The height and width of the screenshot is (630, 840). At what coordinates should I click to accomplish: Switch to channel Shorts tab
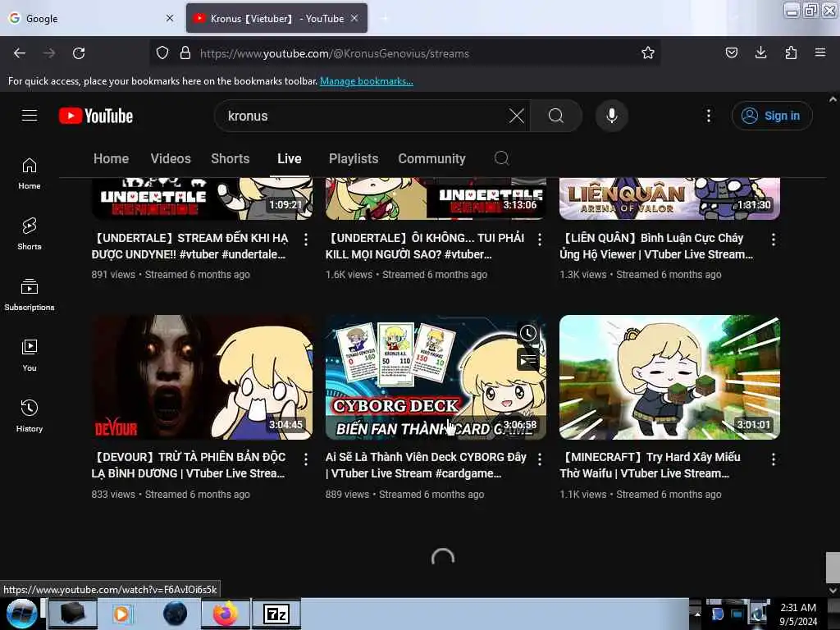(231, 158)
